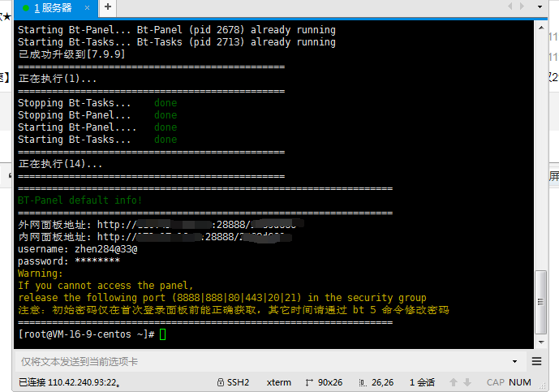Click the green connection dot on the tab

(x=26, y=8)
